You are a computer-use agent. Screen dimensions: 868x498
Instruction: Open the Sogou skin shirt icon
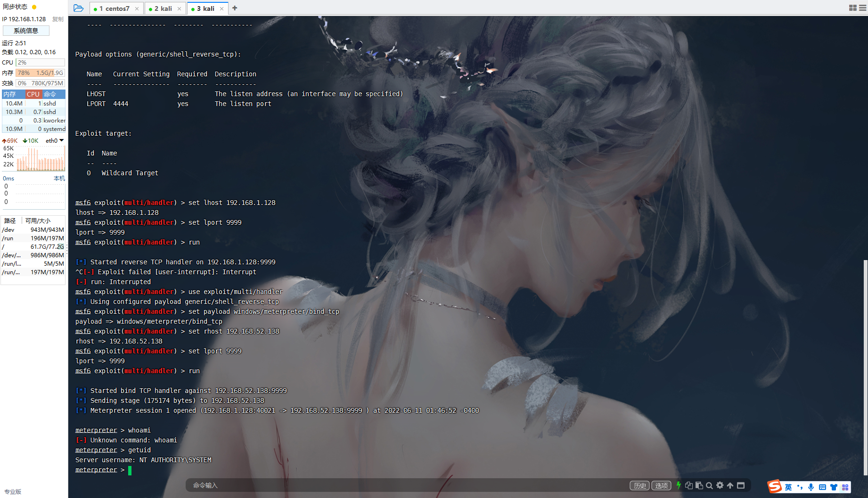coord(834,487)
